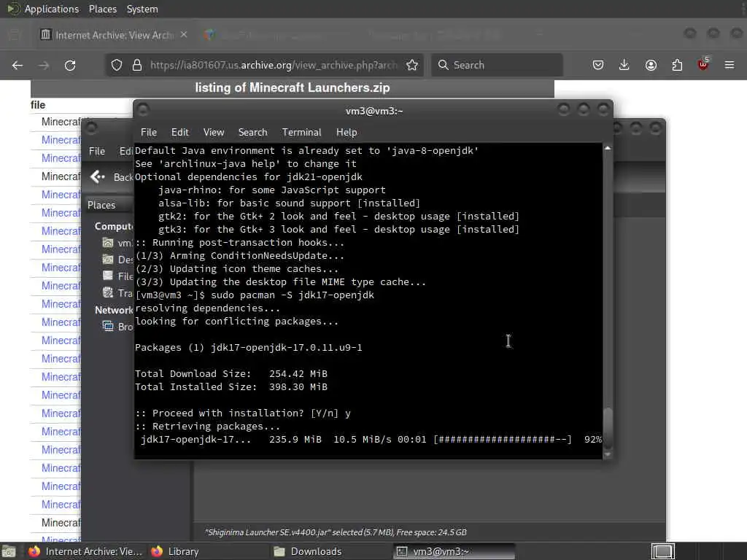The image size is (747, 560).
Task: Open the extensions puzzle icon
Action: [x=677, y=65]
